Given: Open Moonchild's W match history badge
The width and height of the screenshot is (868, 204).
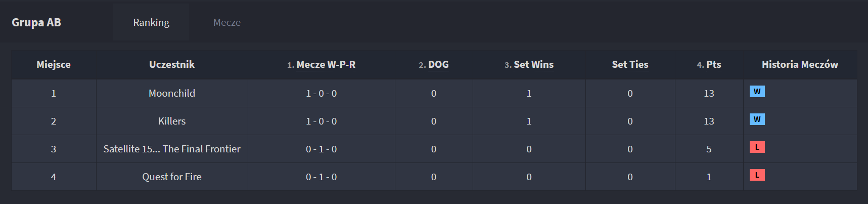Looking at the screenshot, I should click(757, 92).
